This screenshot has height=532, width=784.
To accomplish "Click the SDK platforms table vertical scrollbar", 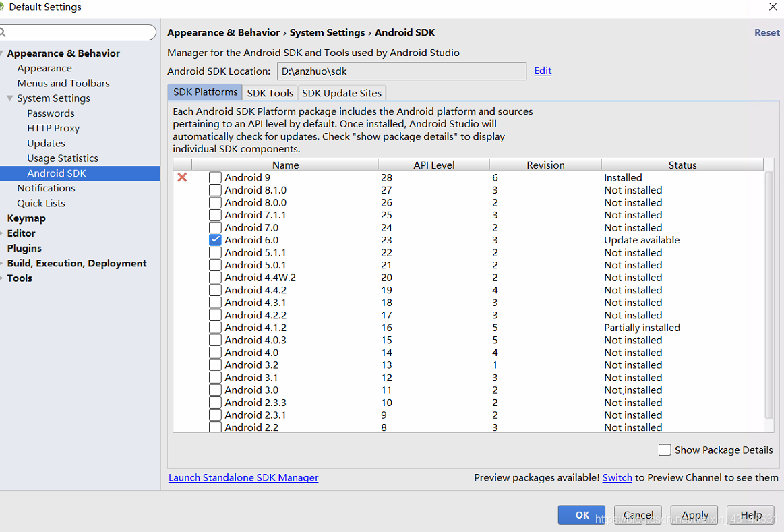I will tap(769, 295).
